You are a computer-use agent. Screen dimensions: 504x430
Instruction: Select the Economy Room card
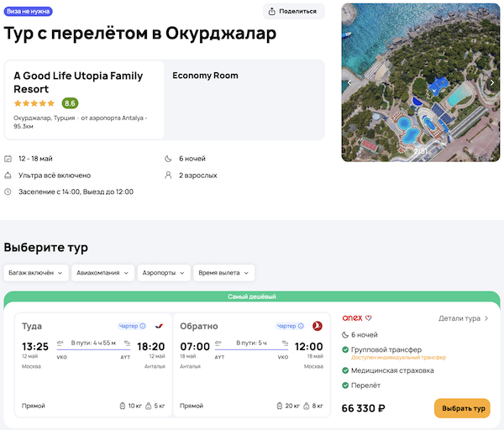[244, 99]
